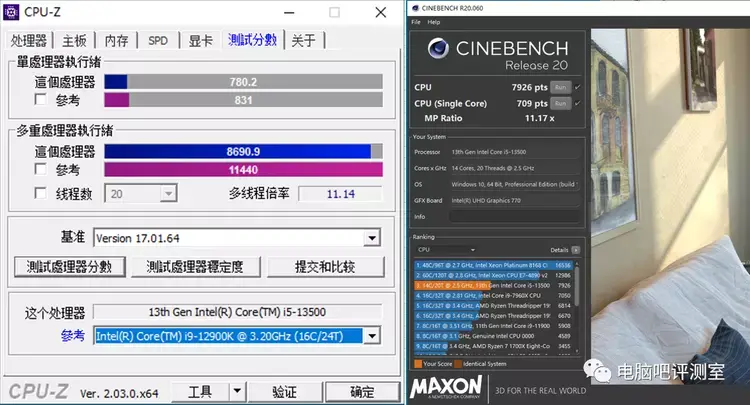Click the Details label in Ranking panel
The height and width of the screenshot is (405, 750).
click(559, 250)
